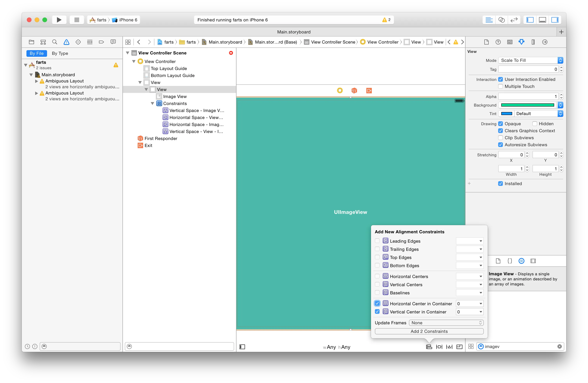
Task: Disable User Interaction Enabled
Action: tap(500, 79)
